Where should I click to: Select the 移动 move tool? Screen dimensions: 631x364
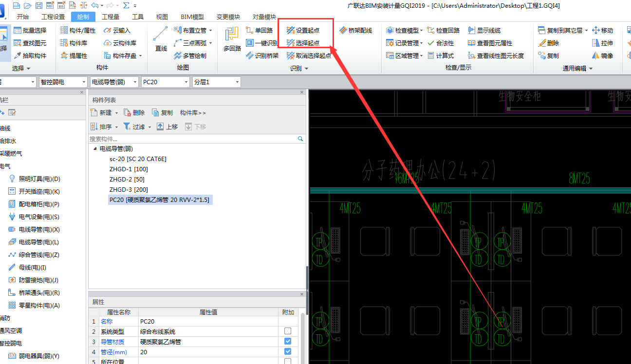(602, 30)
